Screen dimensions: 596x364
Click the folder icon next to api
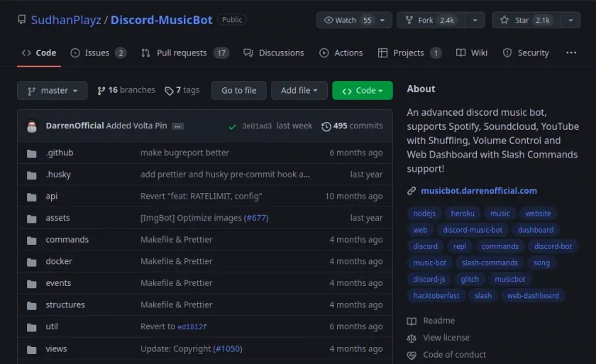pyautogui.click(x=32, y=197)
